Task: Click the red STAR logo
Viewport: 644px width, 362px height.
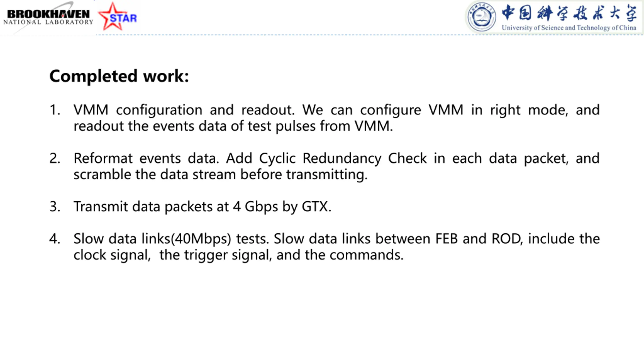Action: coord(117,17)
